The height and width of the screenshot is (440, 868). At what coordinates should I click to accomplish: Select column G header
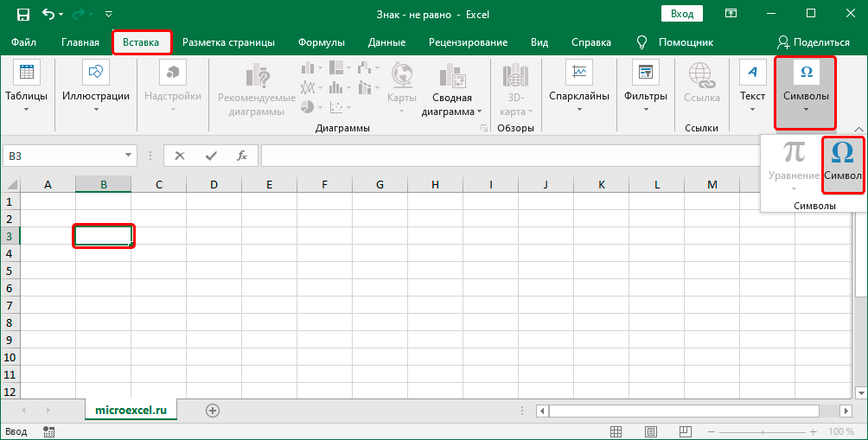click(380, 184)
